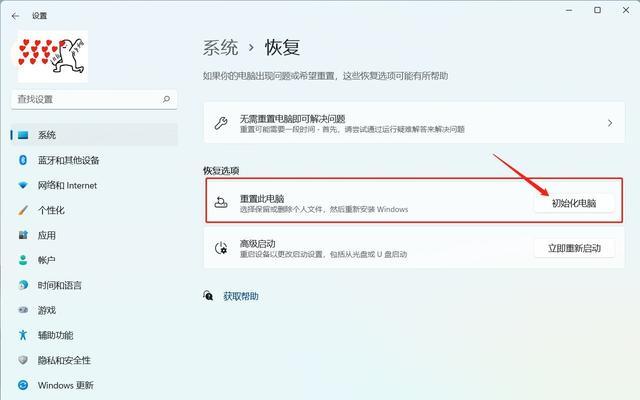Click the 时间和语言 globe icon
The height and width of the screenshot is (400, 640).
click(23, 285)
